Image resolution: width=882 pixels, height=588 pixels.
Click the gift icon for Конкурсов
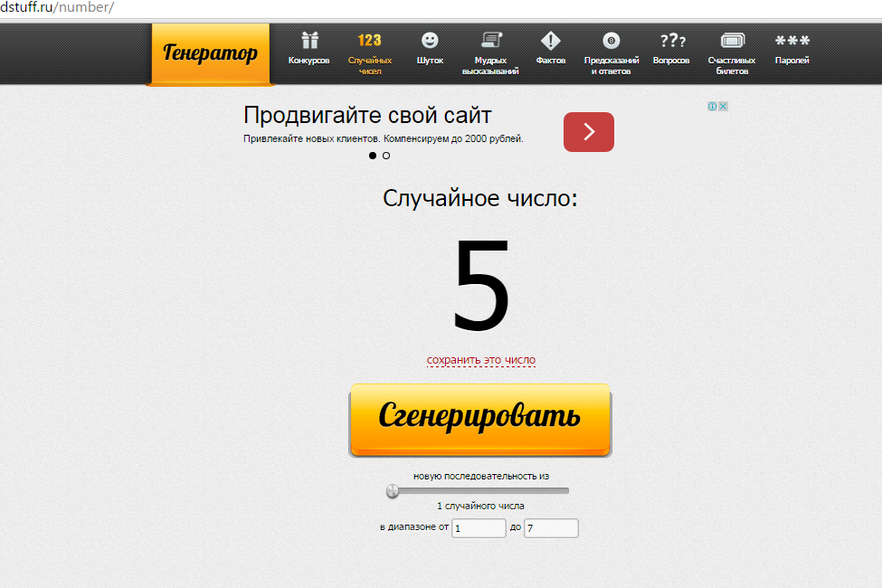[309, 41]
